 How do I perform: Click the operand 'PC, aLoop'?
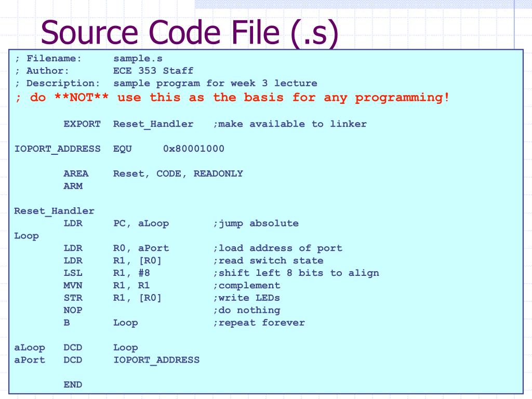tap(141, 223)
